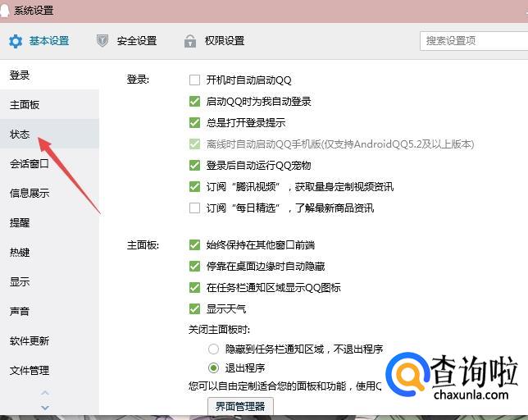The width and height of the screenshot is (528, 420).
Task: Open 声音 settings in sidebar
Action: [49, 311]
